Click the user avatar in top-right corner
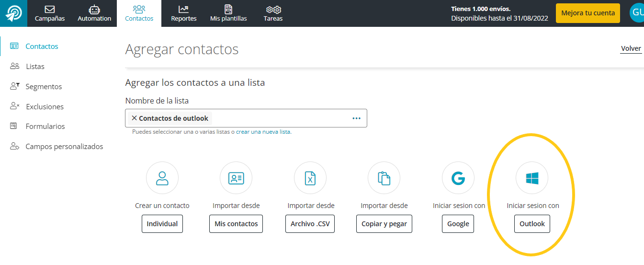Image resolution: width=644 pixels, height=265 pixels. pos(637,13)
